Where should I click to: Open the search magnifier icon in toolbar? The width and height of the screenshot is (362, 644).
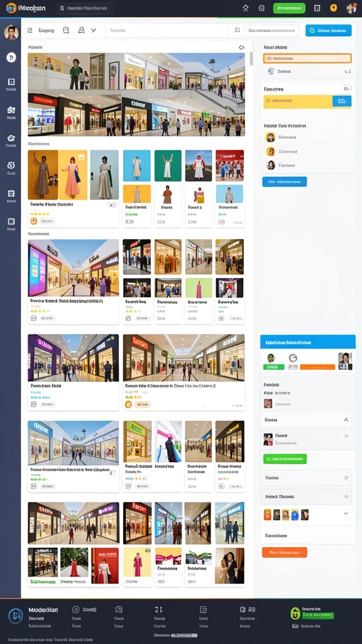tap(66, 30)
